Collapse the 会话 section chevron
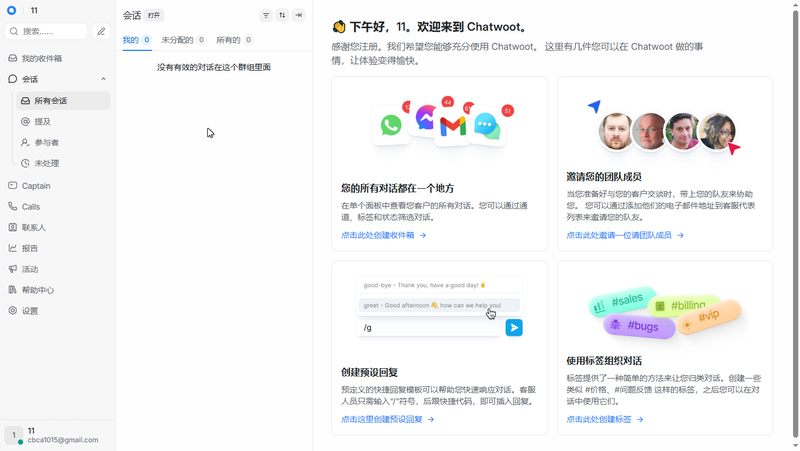Screen dimensions: 800x451 104,79
